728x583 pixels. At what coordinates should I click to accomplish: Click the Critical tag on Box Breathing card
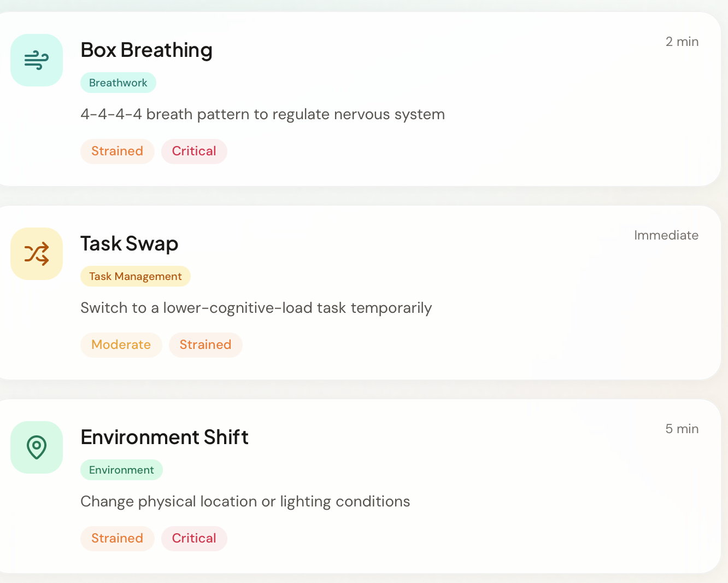[194, 151]
